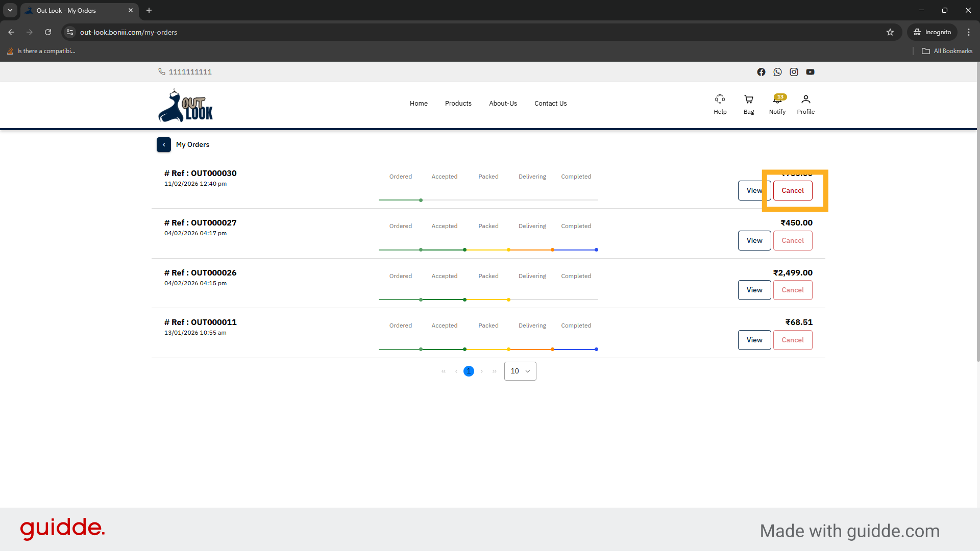Viewport: 980px width, 551px height.
Task: Cancel order OUT000030
Action: 792,191
